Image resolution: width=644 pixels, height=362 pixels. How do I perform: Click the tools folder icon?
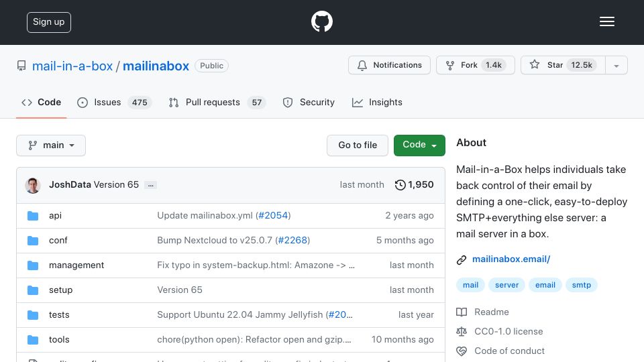(33, 340)
